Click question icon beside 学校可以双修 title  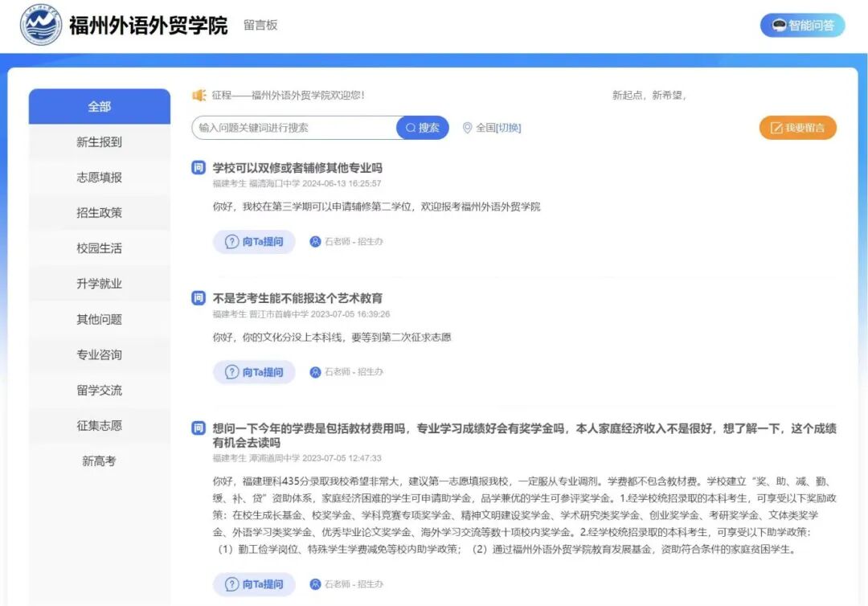[x=199, y=167]
